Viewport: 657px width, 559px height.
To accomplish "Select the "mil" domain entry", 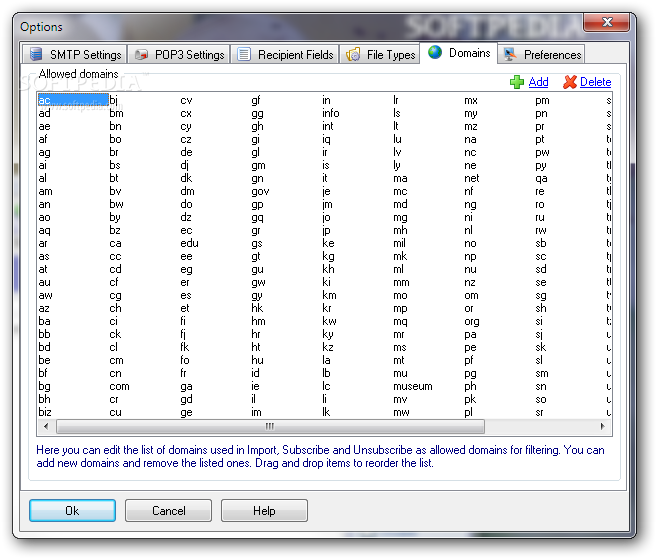I will click(399, 243).
